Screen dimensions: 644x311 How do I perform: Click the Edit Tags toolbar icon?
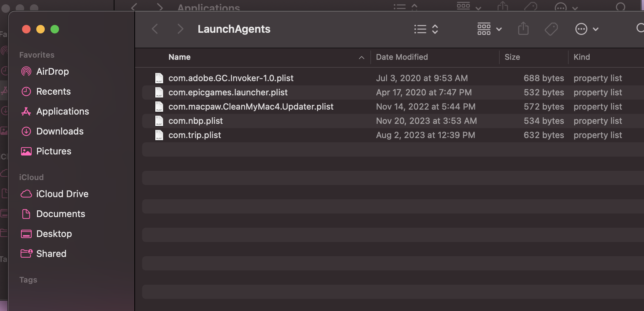click(x=551, y=29)
